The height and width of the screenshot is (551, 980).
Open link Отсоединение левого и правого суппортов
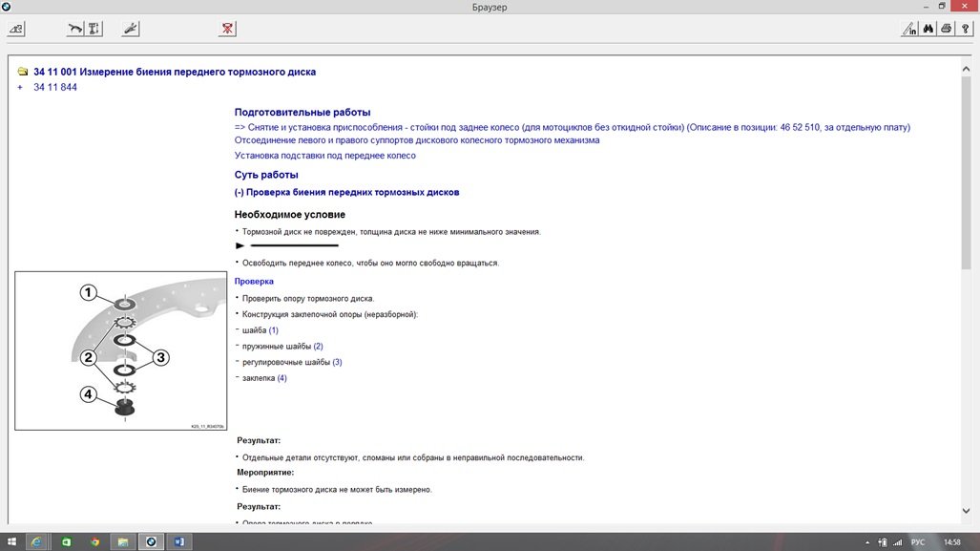click(417, 140)
